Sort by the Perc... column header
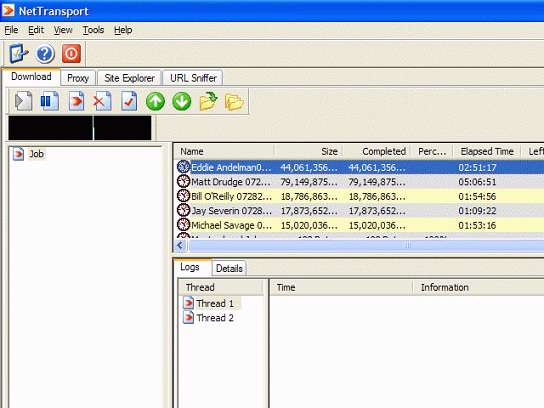 click(x=432, y=151)
